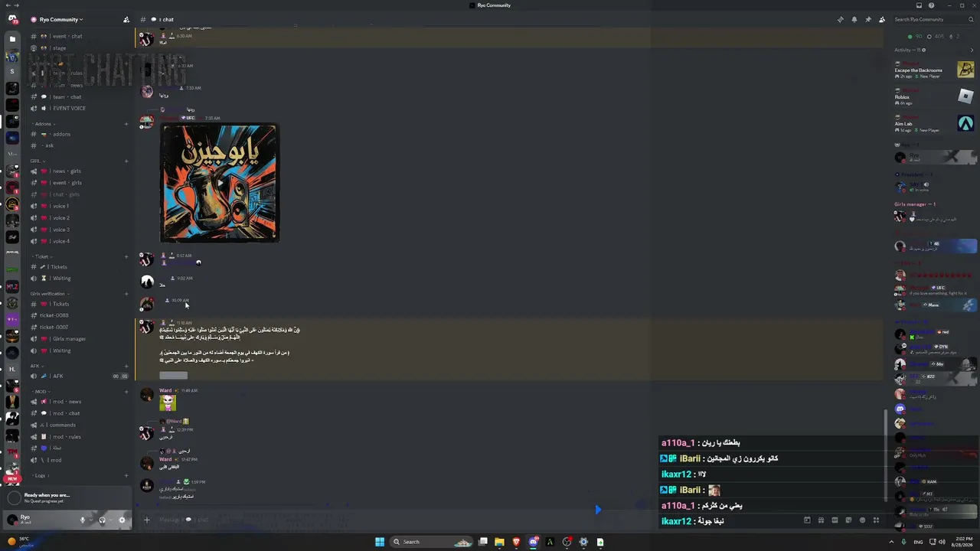Open notification settings bell in chat header
This screenshot has width=980, height=551.
click(854, 19)
